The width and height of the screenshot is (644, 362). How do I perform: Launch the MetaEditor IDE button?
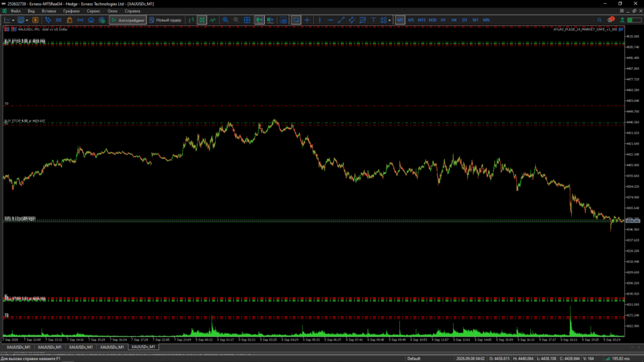[58, 20]
